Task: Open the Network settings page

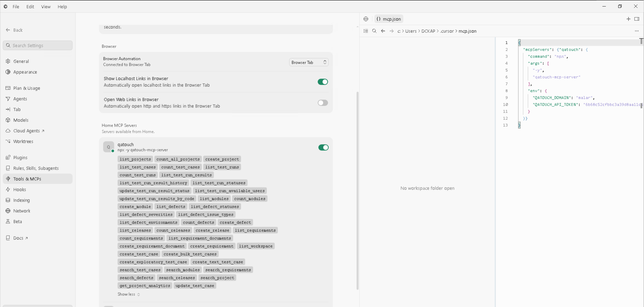Action: tap(37, 211)
